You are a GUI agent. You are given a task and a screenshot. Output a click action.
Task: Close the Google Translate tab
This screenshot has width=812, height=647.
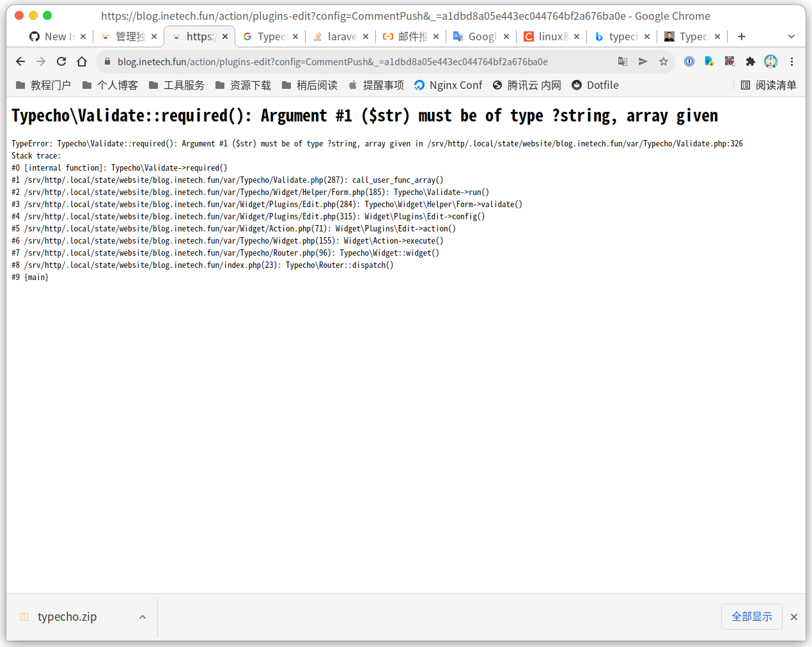[x=506, y=36]
